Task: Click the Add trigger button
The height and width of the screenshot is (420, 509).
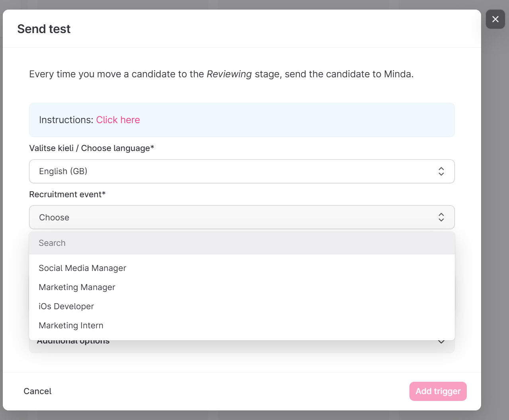Action: click(438, 391)
